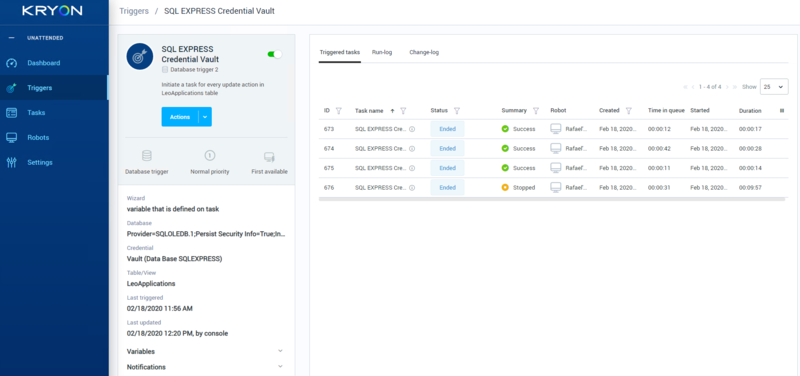Check the Database trigger 2 checkbox

[165, 69]
